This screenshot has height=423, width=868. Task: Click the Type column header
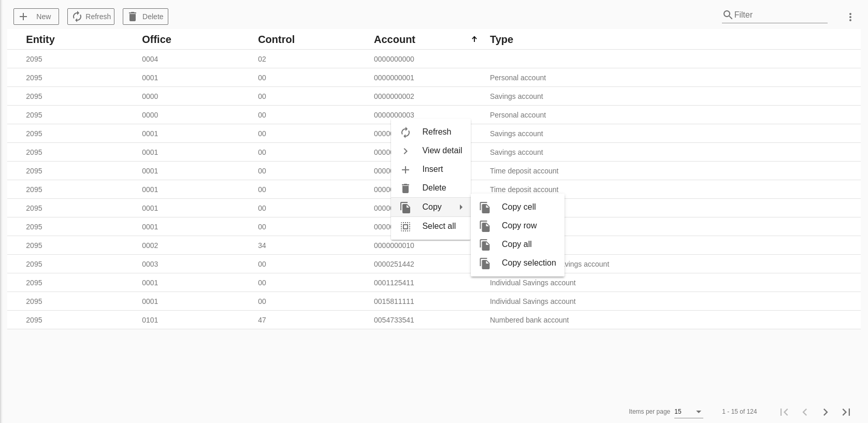(x=501, y=39)
